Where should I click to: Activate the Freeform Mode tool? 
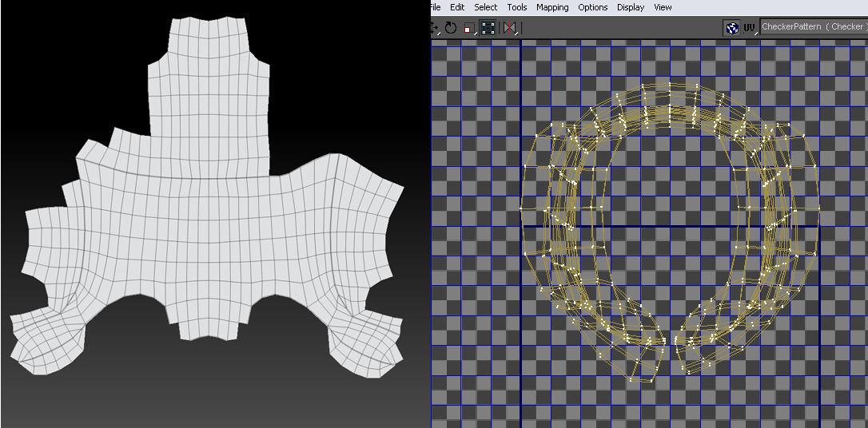coord(488,28)
